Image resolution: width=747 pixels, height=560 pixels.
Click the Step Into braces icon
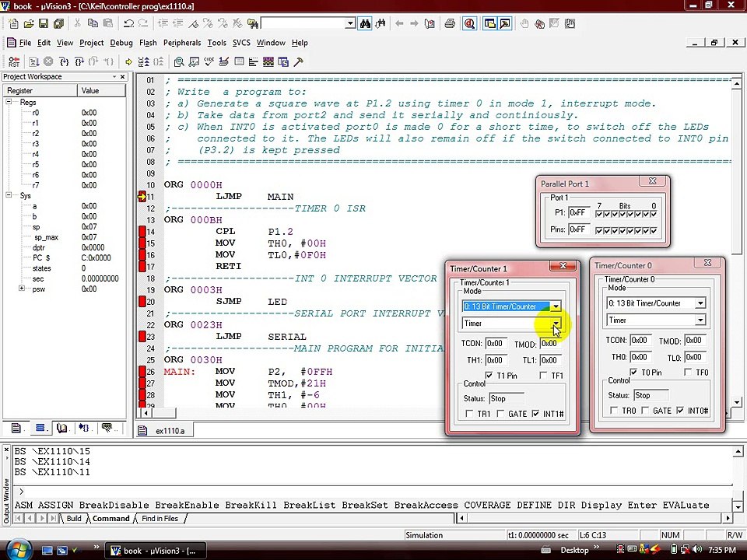pyautogui.click(x=64, y=61)
